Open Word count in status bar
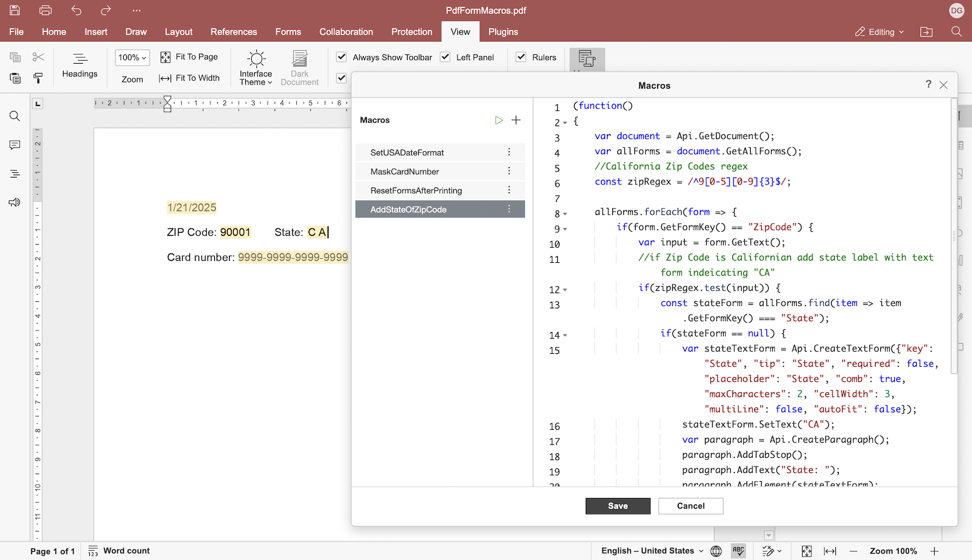The width and height of the screenshot is (972, 560). click(x=119, y=551)
